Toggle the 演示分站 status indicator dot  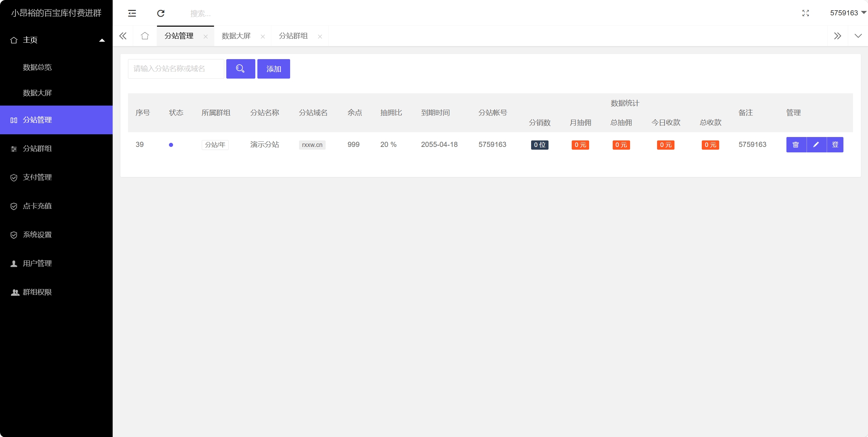click(170, 145)
